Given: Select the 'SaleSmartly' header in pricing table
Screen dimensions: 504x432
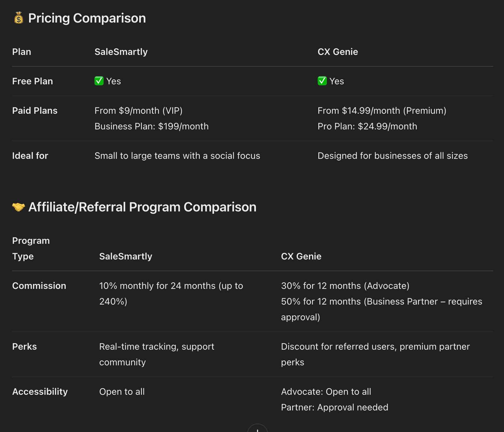Looking at the screenshot, I should coord(121,52).
